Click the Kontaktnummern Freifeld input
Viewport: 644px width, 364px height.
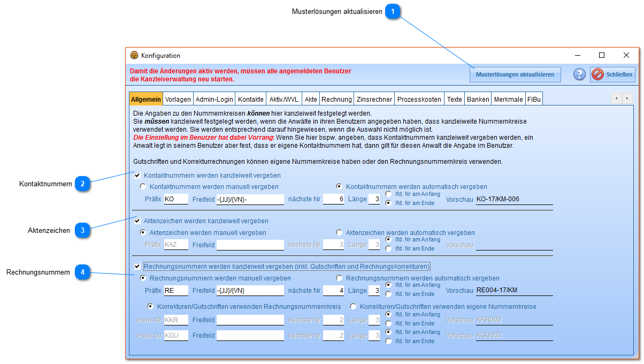[250, 199]
